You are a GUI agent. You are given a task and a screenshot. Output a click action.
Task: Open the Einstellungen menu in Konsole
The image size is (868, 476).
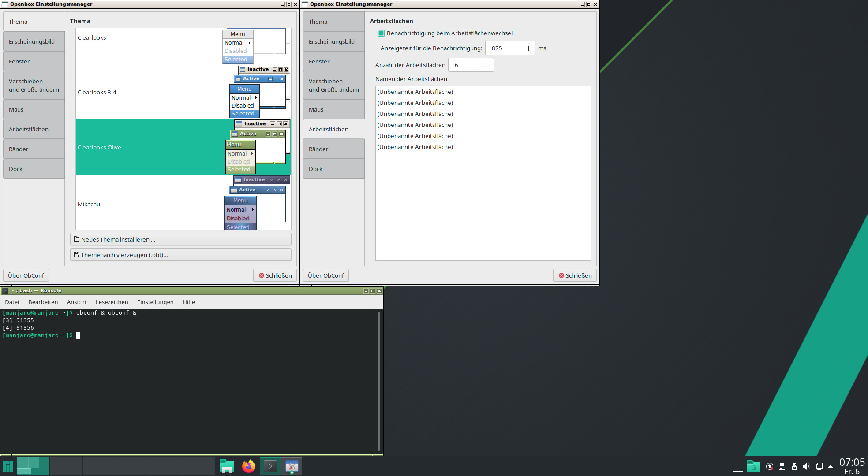tap(155, 302)
